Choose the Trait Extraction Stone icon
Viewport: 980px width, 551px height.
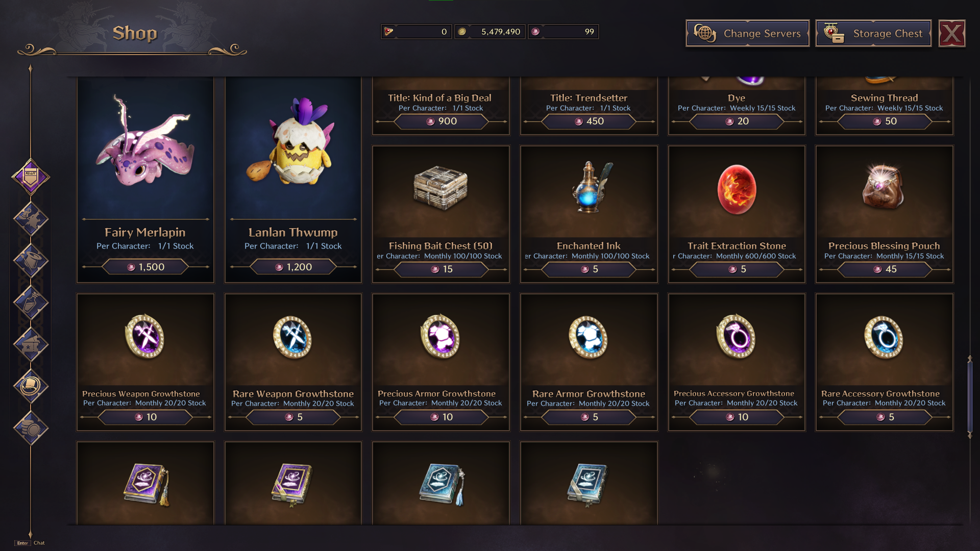pyautogui.click(x=737, y=189)
